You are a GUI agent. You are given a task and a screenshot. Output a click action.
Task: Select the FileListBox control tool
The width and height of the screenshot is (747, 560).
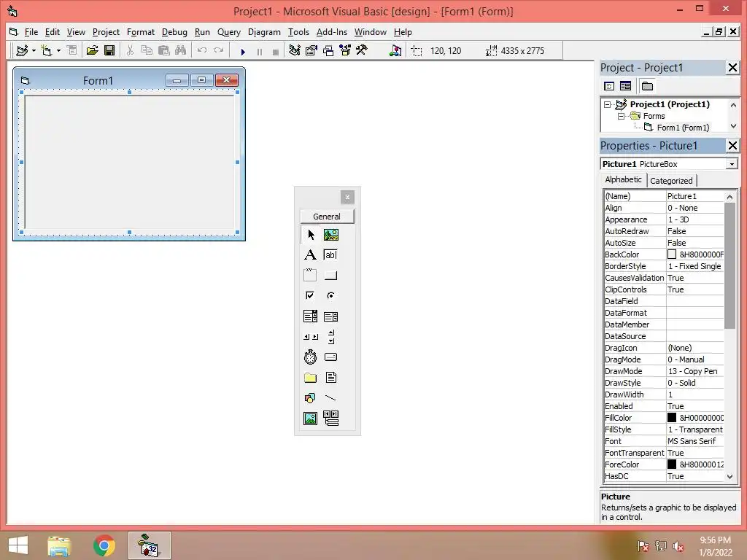click(x=331, y=378)
